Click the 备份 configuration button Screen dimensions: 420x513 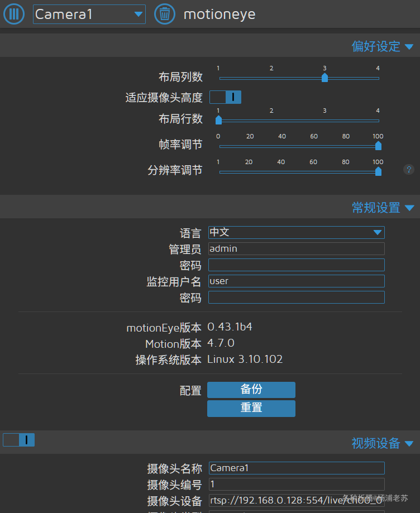pos(251,390)
